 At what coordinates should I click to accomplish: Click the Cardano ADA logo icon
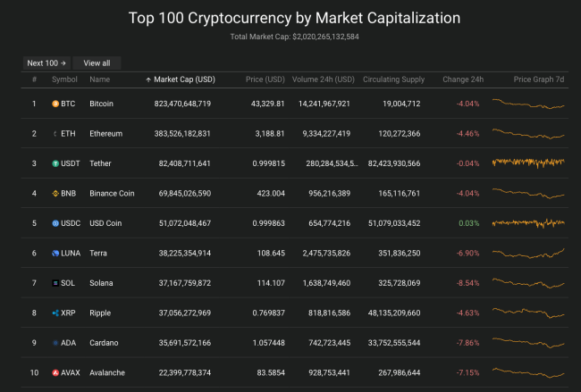[x=55, y=343]
